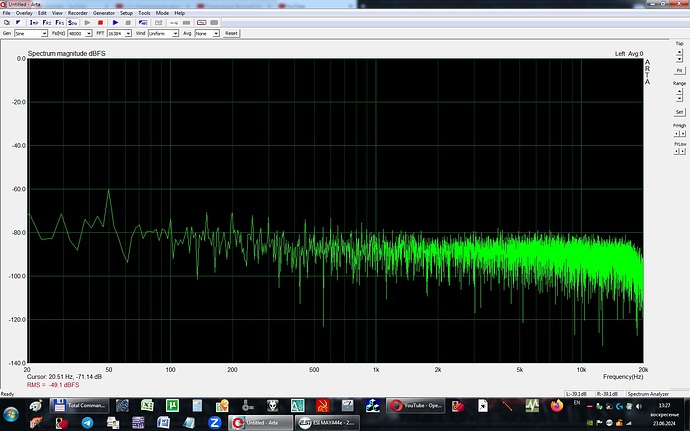Image resolution: width=690 pixels, height=431 pixels.
Task: Click the red stop recording button
Action: click(x=100, y=22)
